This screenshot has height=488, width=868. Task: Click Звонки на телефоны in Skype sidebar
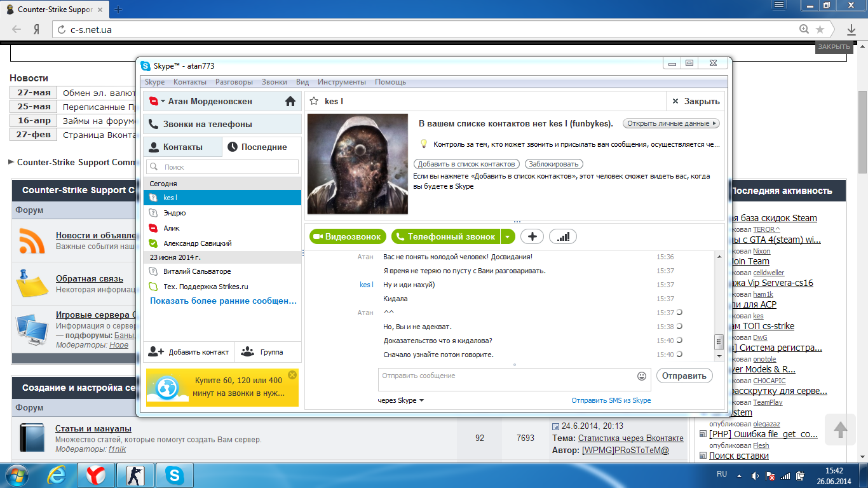(x=222, y=124)
